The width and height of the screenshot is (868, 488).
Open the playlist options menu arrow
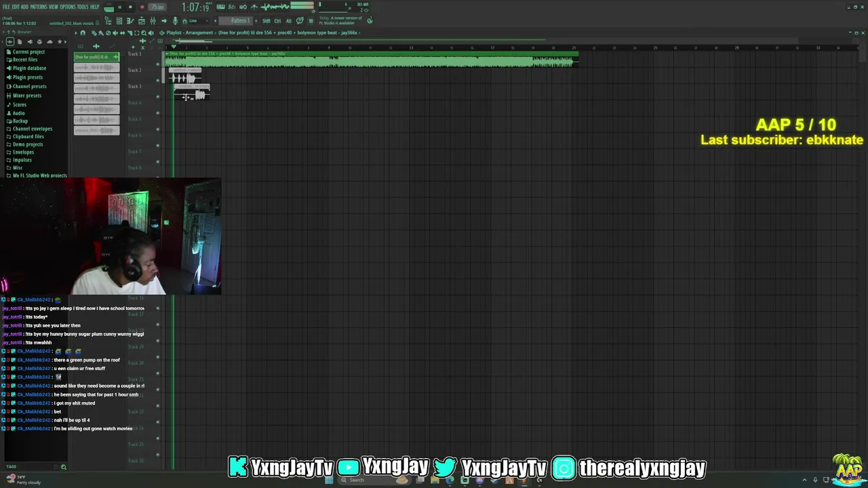coord(76,33)
